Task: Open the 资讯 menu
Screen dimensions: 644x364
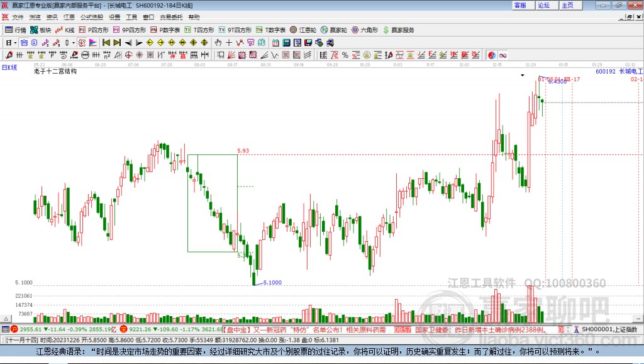Action: tap(52, 17)
